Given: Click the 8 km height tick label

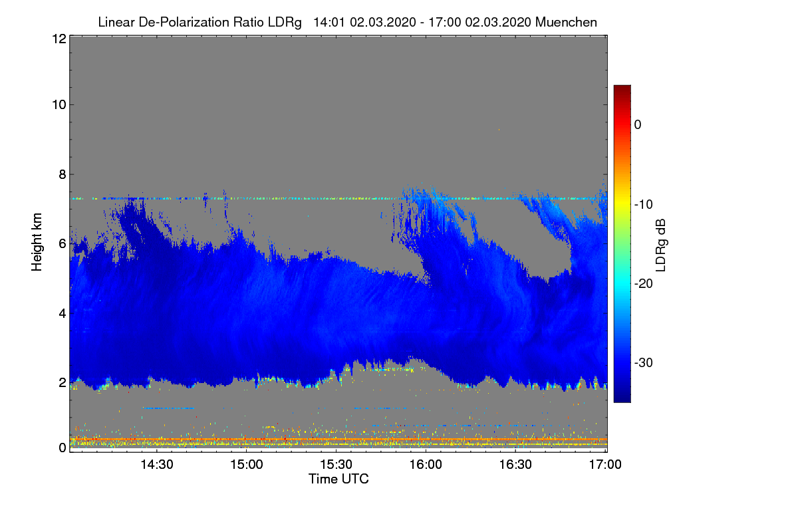Looking at the screenshot, I should pyautogui.click(x=61, y=174).
